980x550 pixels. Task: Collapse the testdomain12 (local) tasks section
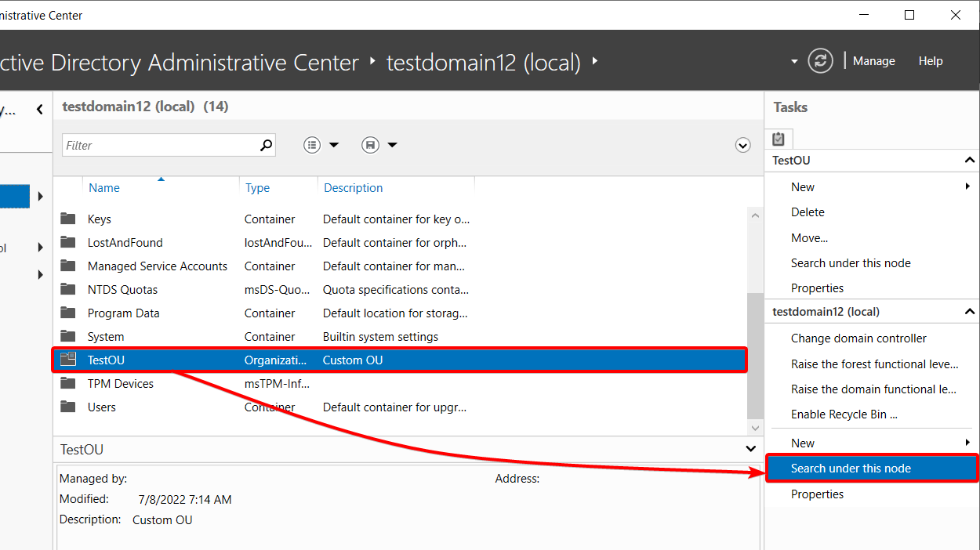970,312
